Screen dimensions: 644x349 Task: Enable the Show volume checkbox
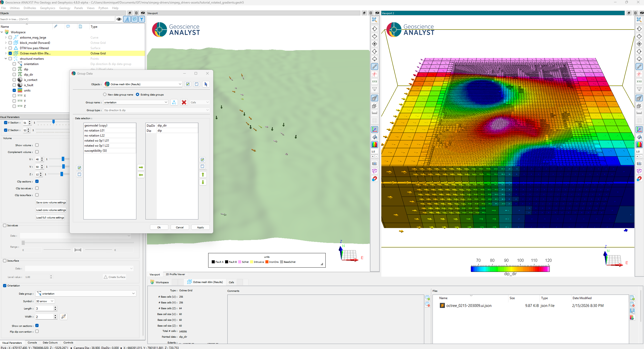coord(37,145)
